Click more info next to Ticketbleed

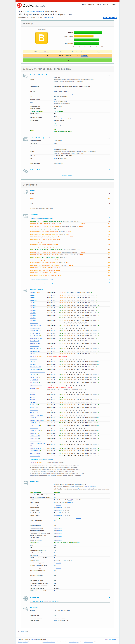[59, 530]
